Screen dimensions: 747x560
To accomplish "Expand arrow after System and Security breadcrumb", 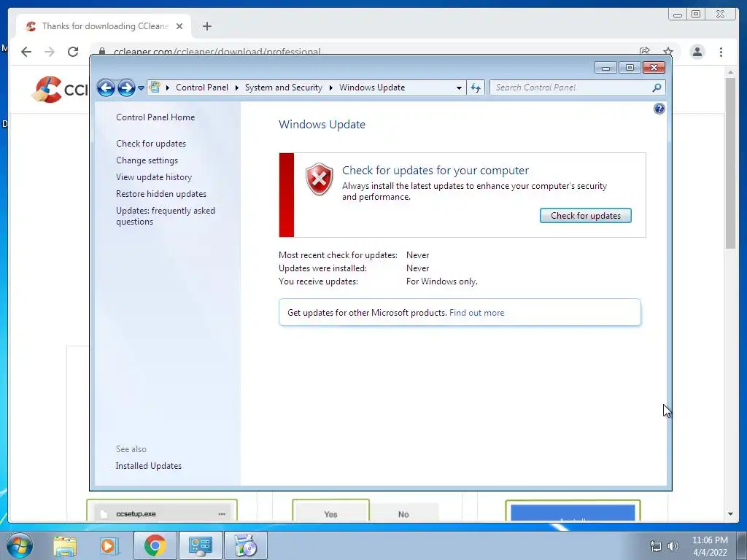I will click(330, 87).
